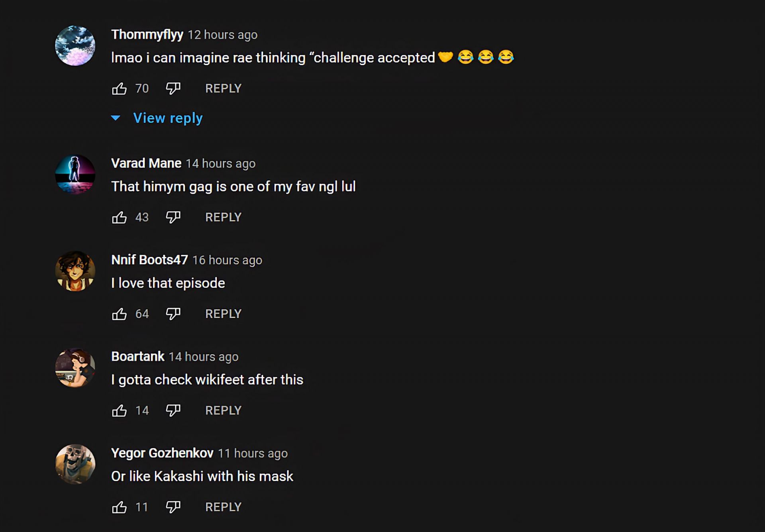Like Thommyflyy's comment
765x532 pixels.
pos(119,88)
